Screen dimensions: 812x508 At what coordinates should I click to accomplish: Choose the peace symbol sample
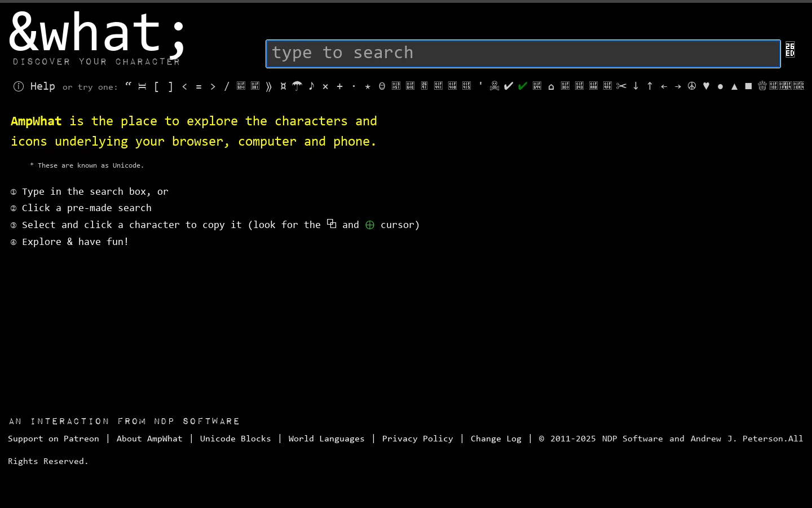click(692, 86)
